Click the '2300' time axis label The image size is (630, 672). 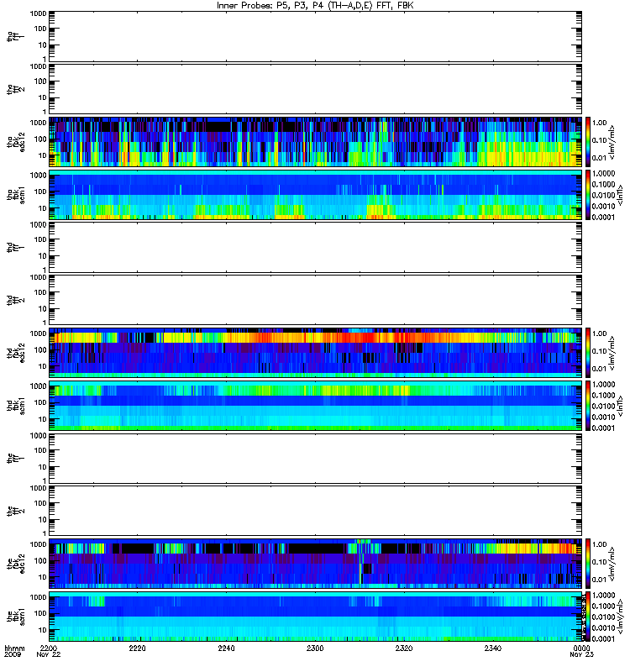(315, 648)
